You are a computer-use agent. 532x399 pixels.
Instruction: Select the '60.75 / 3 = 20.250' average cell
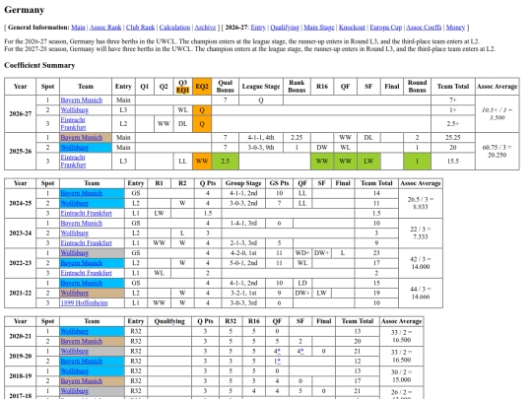(x=498, y=151)
